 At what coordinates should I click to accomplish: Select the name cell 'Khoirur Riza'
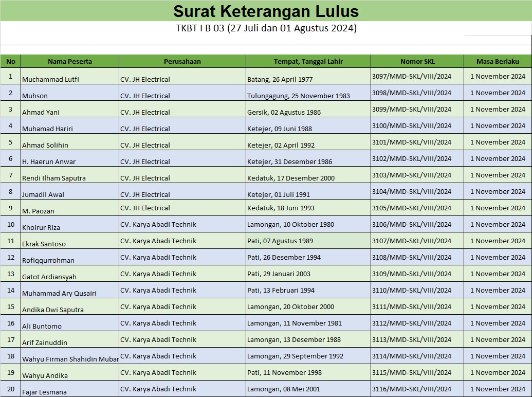coord(70,224)
